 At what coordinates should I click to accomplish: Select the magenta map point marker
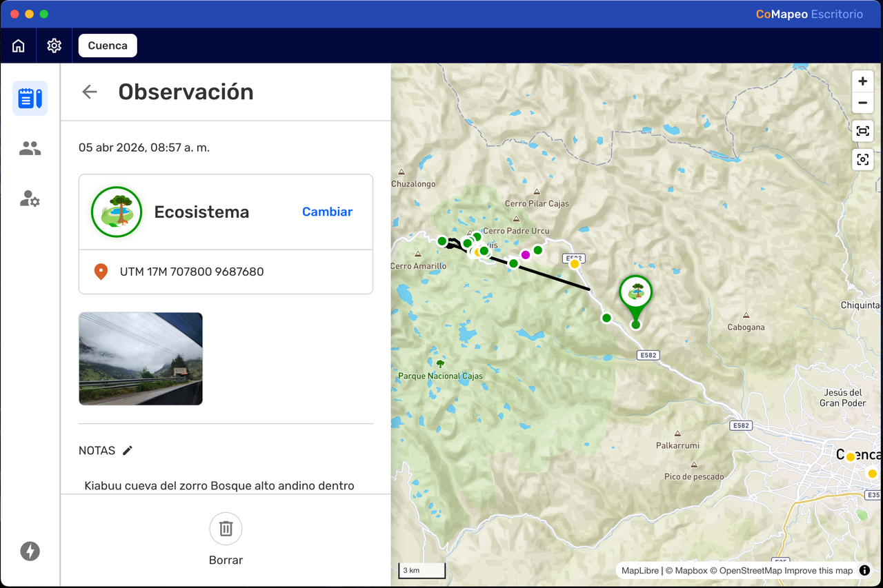[x=525, y=255]
